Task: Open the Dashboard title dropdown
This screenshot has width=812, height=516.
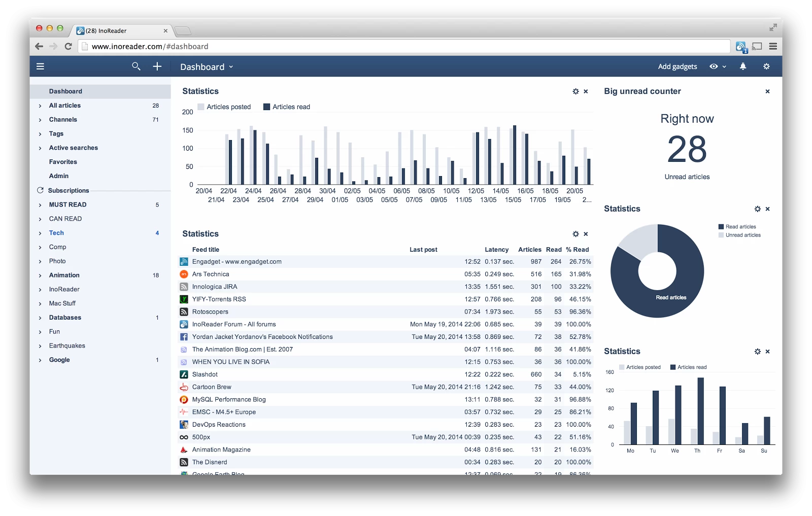Action: click(207, 67)
